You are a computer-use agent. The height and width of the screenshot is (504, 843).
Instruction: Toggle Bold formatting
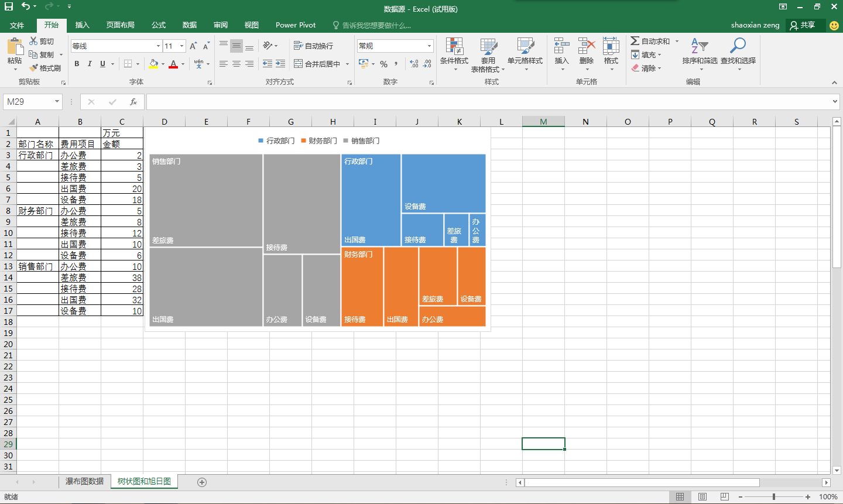click(77, 64)
